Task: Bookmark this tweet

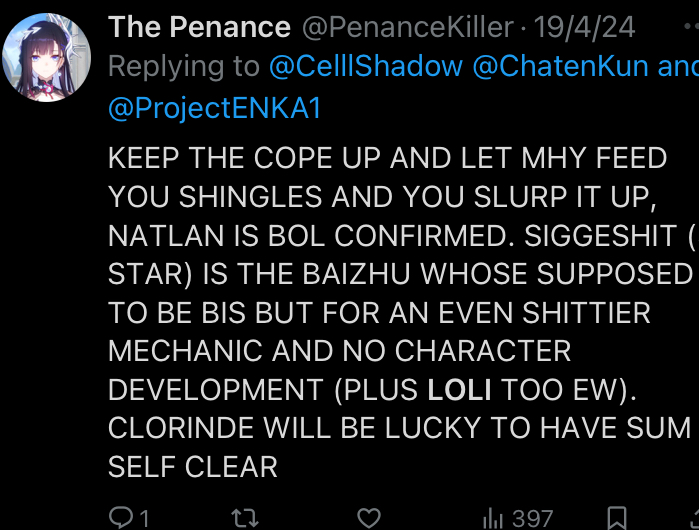Action: (x=617, y=517)
